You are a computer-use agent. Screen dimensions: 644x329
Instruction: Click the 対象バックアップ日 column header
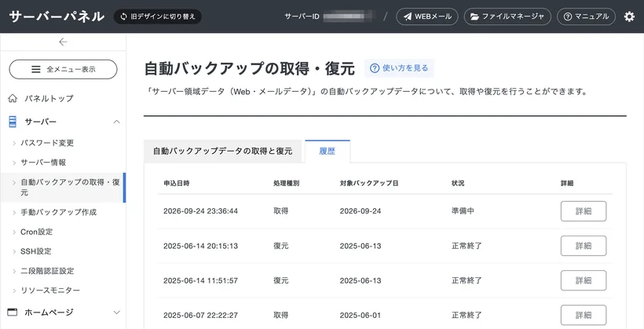(x=369, y=184)
